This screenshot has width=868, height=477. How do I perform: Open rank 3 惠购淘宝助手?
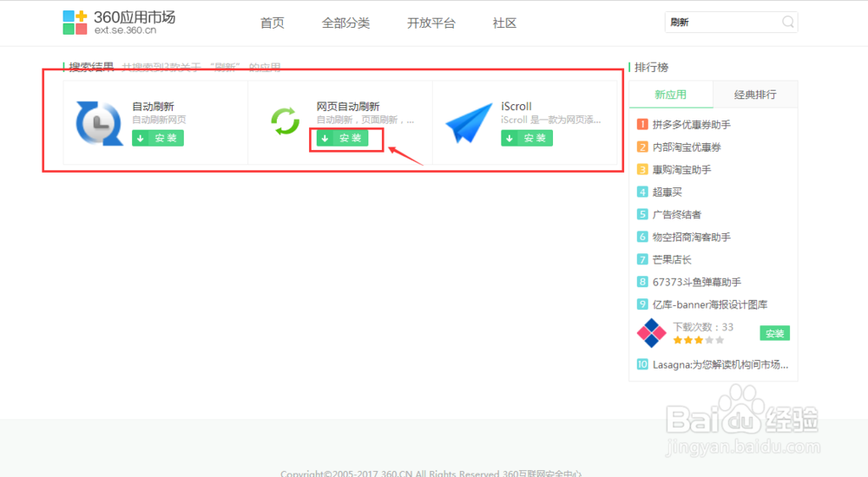[x=681, y=170]
